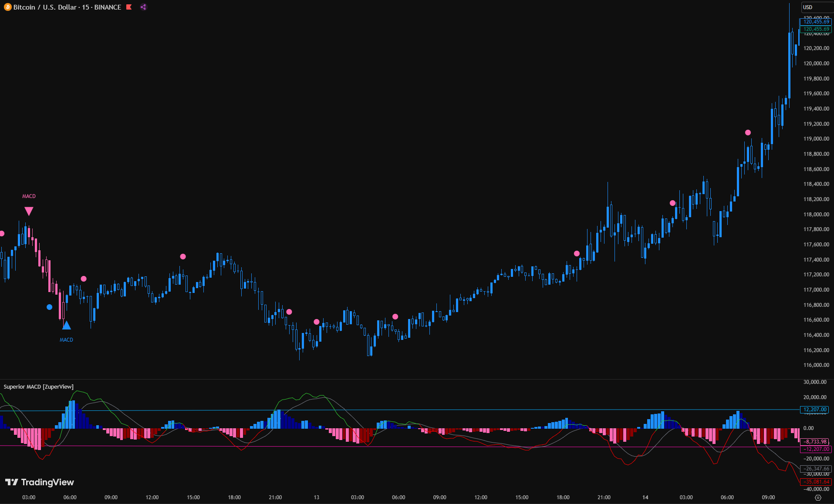Click the pink MACD down-triangle sell signal
Screen dimensions: 834x504
[29, 211]
